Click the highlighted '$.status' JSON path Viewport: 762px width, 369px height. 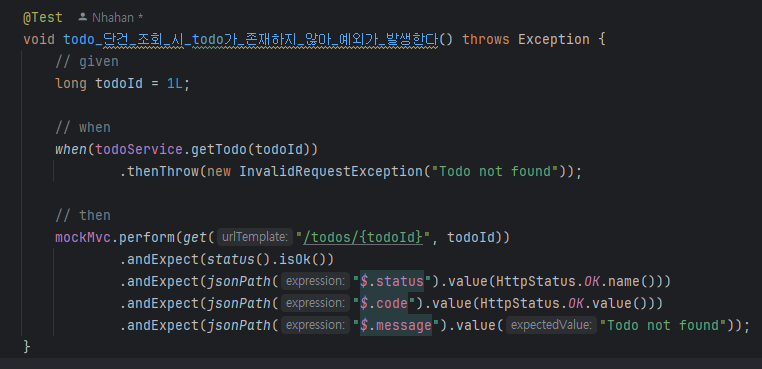[392, 281]
